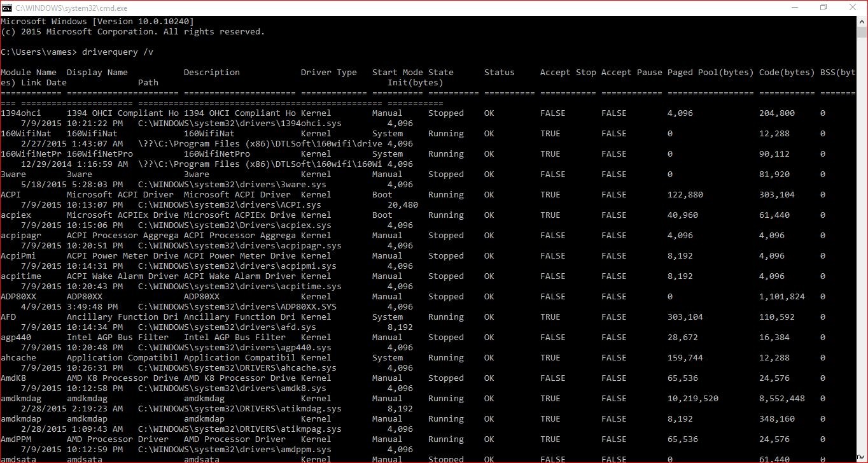Open the cmd.exe system menu icon
The width and height of the screenshot is (868, 463).
click(x=8, y=8)
